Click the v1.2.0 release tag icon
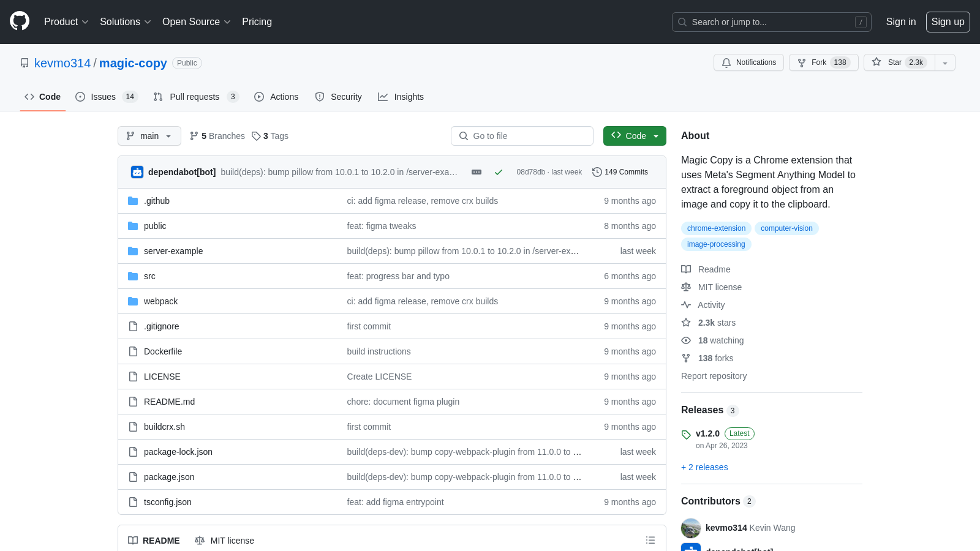Screen dimensions: 980x551 [686, 435]
